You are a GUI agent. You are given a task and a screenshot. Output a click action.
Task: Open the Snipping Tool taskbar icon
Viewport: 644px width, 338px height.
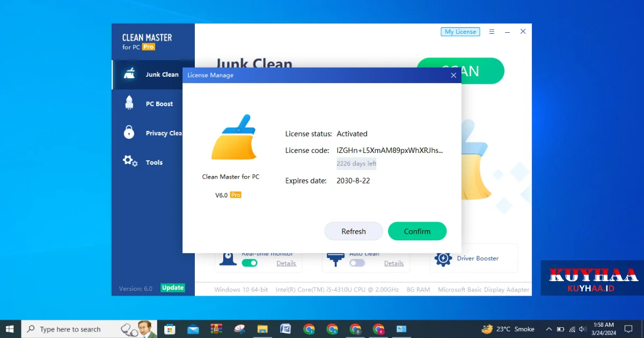click(x=239, y=329)
